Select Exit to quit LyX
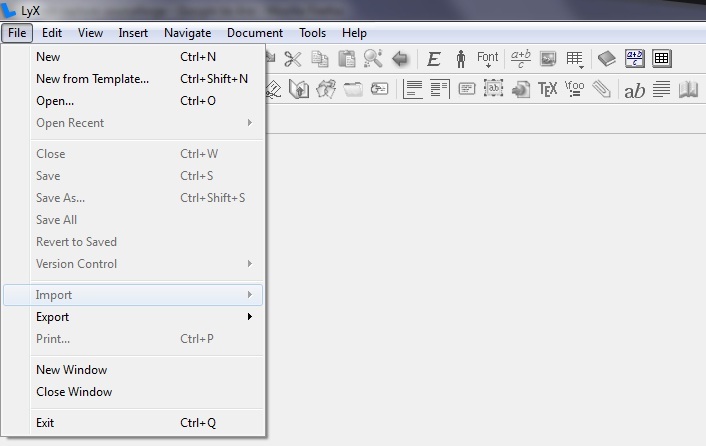The height and width of the screenshot is (446, 706). point(133,423)
